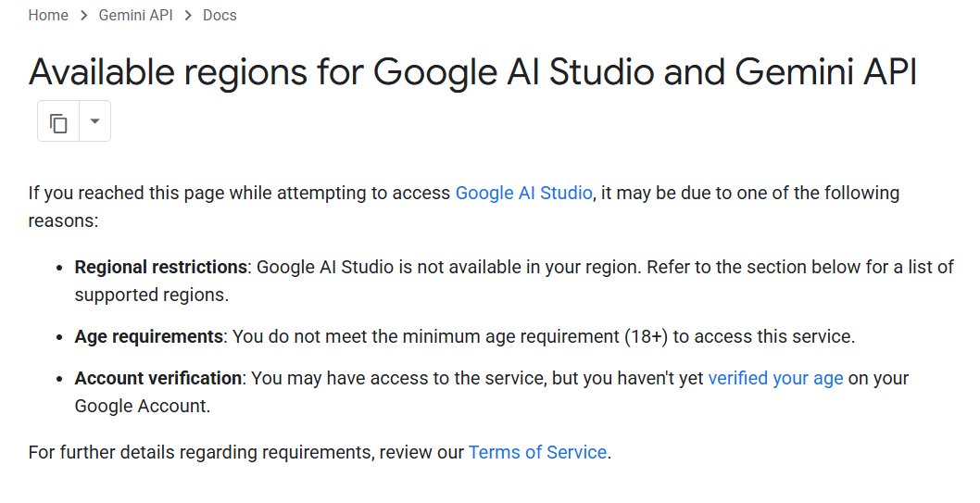Click the bold 'Age requirements' label
The height and width of the screenshot is (503, 980).
149,336
